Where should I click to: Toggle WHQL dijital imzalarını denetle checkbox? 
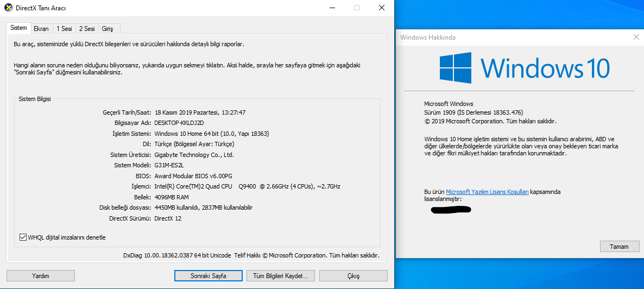point(23,237)
